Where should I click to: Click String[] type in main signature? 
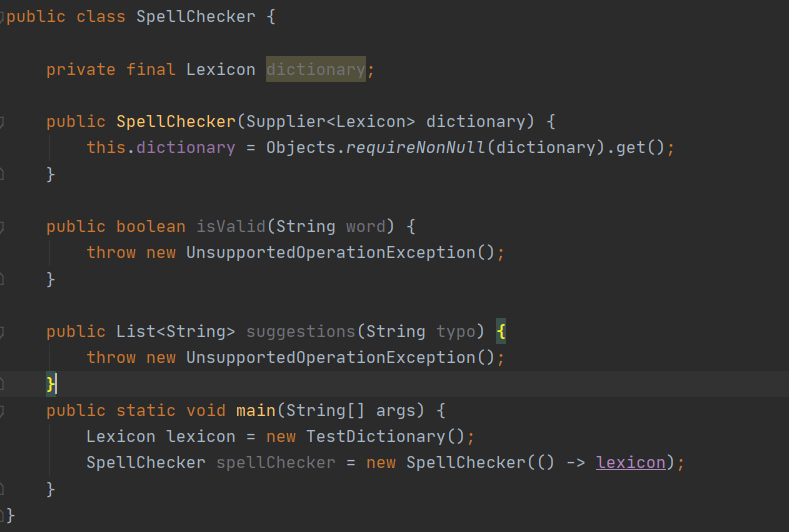pos(325,411)
